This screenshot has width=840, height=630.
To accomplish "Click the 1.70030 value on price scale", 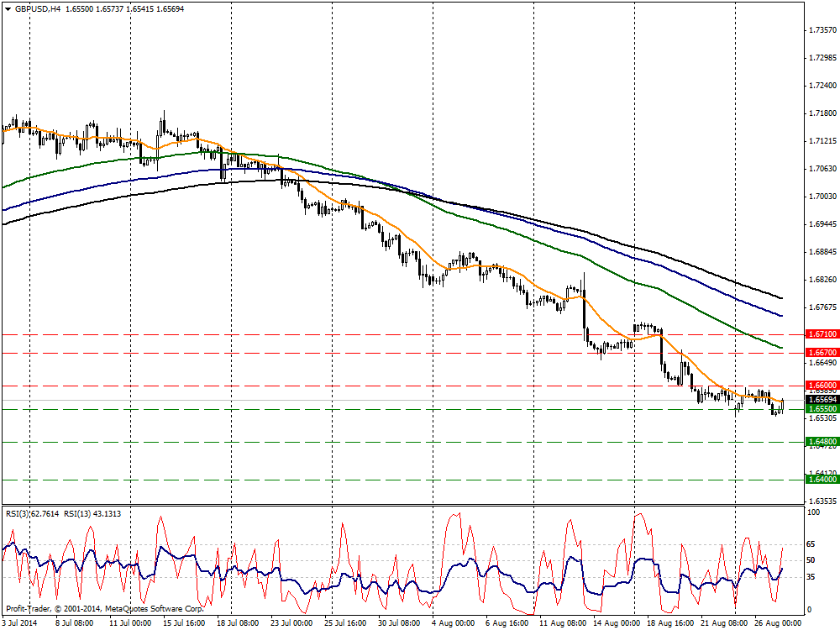I will 821,197.
